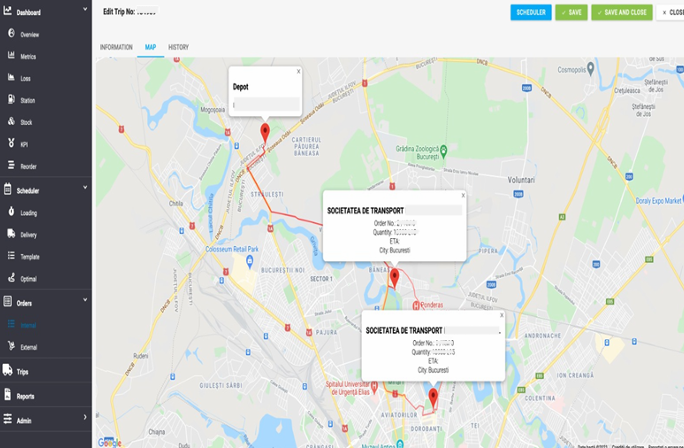Click the Google logo on map
This screenshot has height=448, width=684.
(x=109, y=442)
